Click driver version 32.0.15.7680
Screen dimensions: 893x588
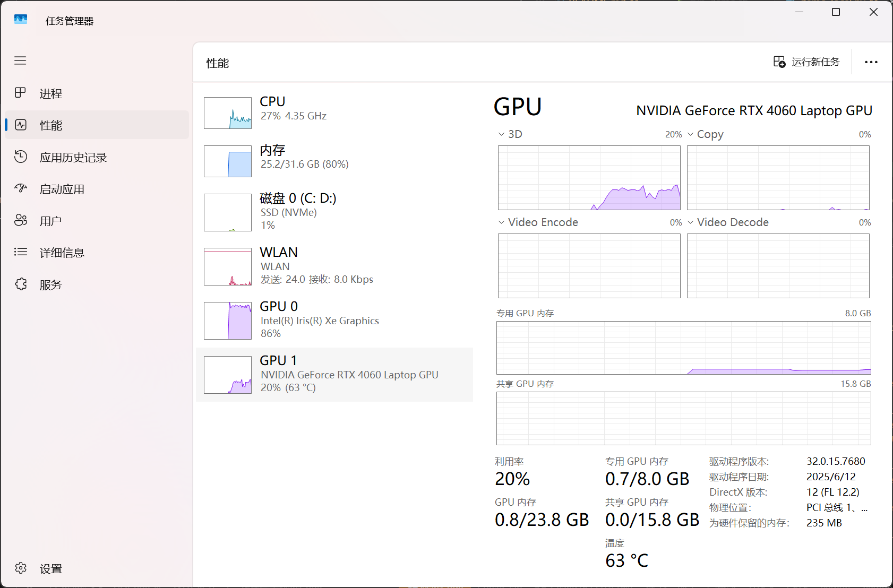pyautogui.click(x=836, y=462)
